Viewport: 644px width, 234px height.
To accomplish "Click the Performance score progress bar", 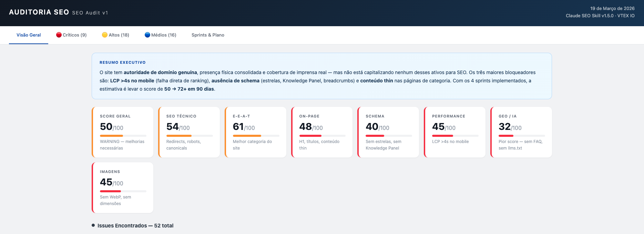I will tap(455, 136).
